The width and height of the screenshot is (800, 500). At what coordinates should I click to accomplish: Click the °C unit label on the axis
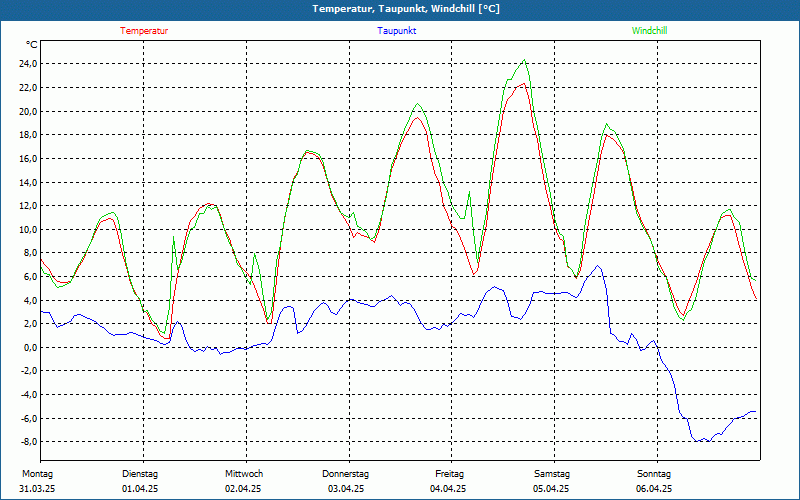coord(32,45)
